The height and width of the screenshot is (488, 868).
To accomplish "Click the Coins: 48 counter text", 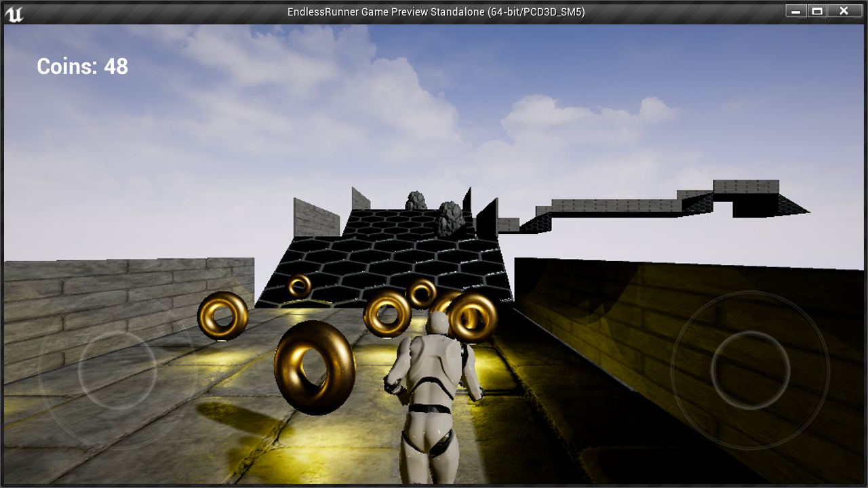I will (x=82, y=66).
